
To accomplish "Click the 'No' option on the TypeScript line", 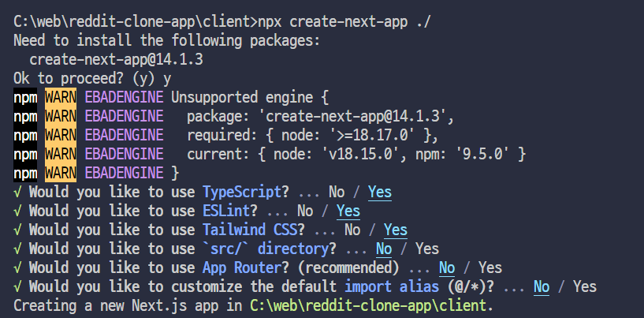I will (337, 192).
